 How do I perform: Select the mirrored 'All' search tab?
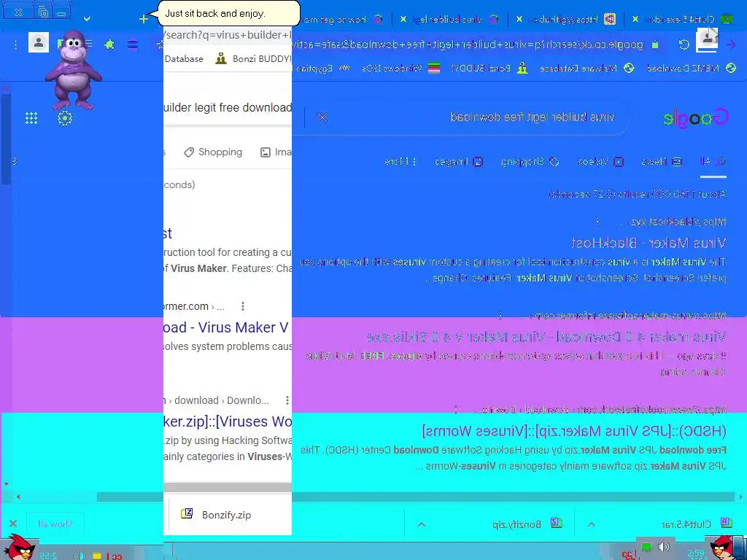[713, 162]
